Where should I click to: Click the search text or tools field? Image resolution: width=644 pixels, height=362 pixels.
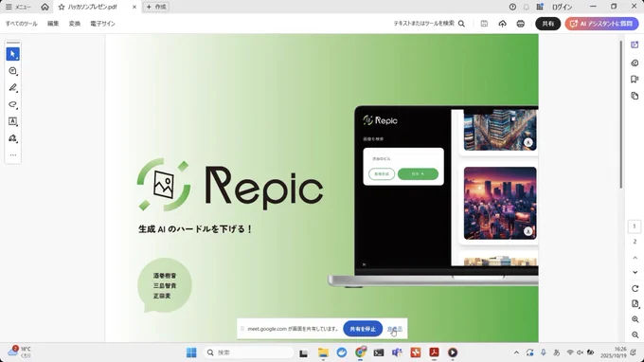[x=429, y=24]
